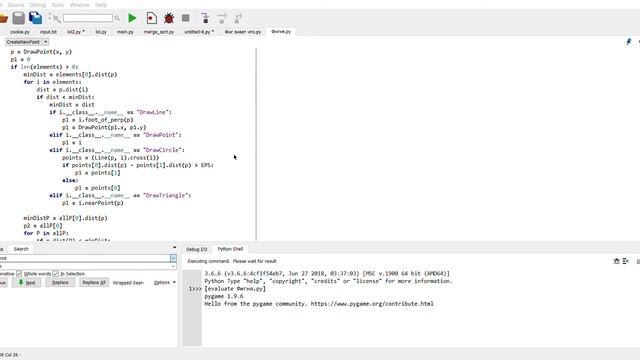640x360 pixels.
Task: Open the Source menu
Action: point(16,5)
